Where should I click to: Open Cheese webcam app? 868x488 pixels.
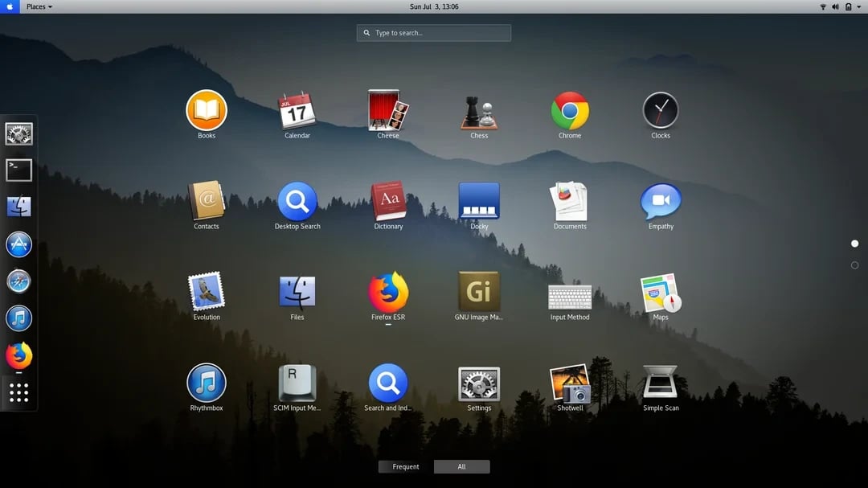coord(388,110)
